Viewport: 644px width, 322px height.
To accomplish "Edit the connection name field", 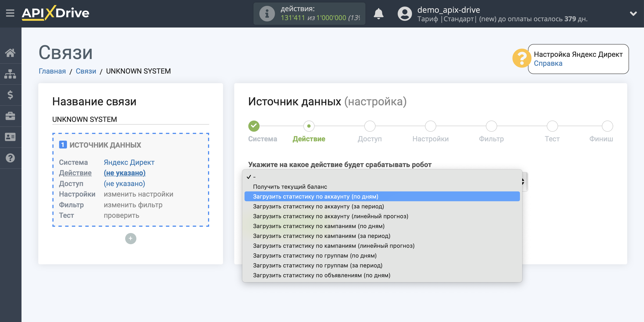I will (x=131, y=119).
